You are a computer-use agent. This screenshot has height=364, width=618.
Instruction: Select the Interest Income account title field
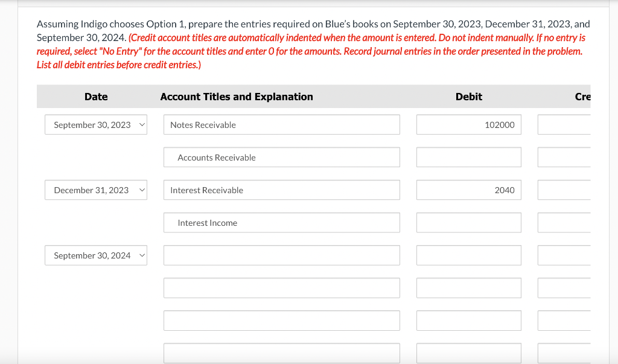tap(281, 222)
